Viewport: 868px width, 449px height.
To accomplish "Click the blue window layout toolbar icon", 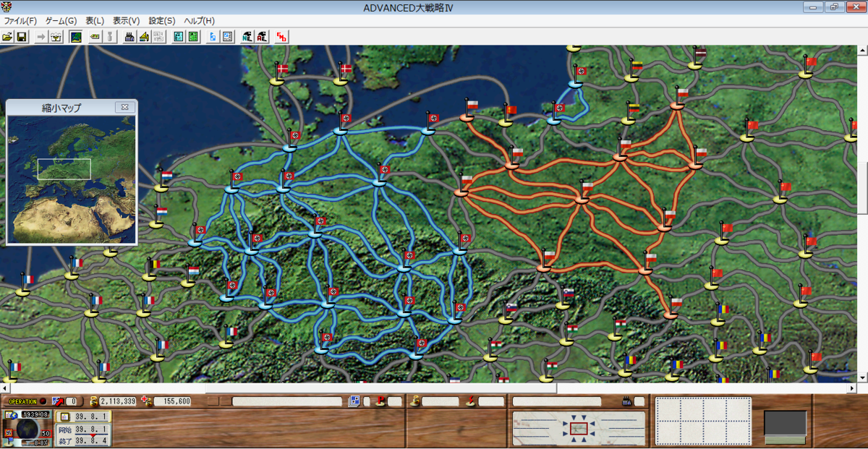I will click(227, 36).
